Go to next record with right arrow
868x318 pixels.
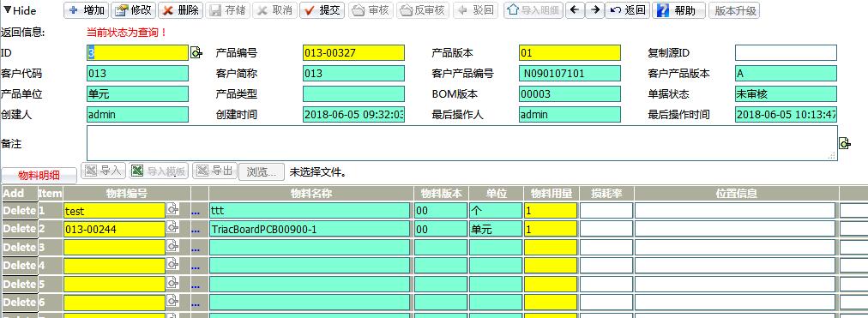(594, 10)
